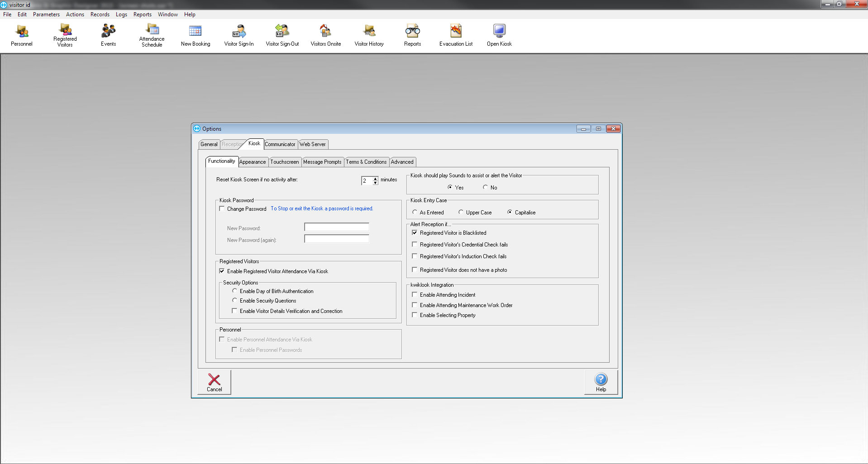This screenshot has height=464, width=868.
Task: Click the Registered Visitors toolbar icon
Action: (x=65, y=35)
